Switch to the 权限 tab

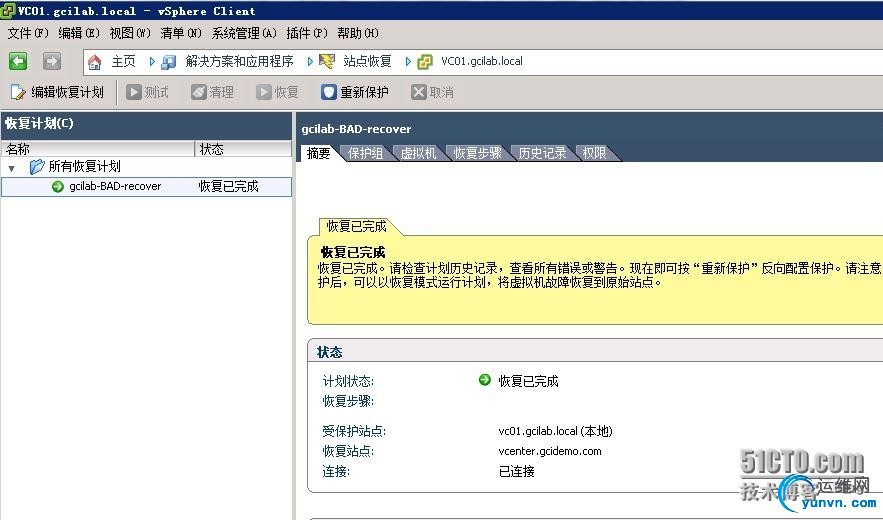coord(595,153)
